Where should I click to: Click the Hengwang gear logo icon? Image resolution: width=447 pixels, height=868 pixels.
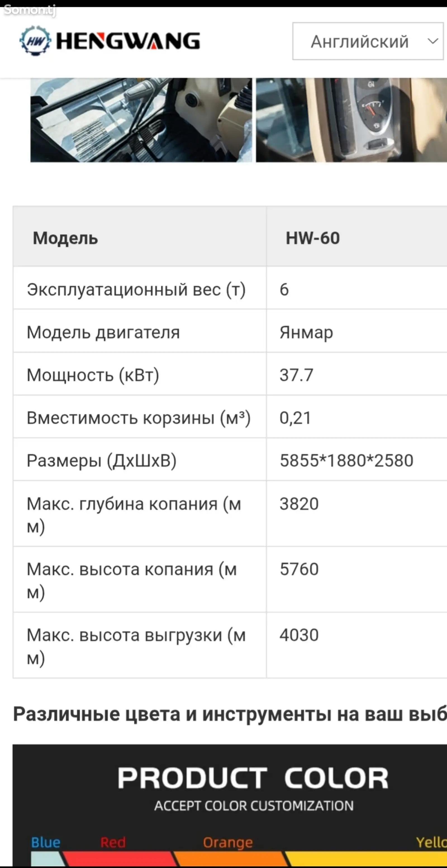click(35, 41)
